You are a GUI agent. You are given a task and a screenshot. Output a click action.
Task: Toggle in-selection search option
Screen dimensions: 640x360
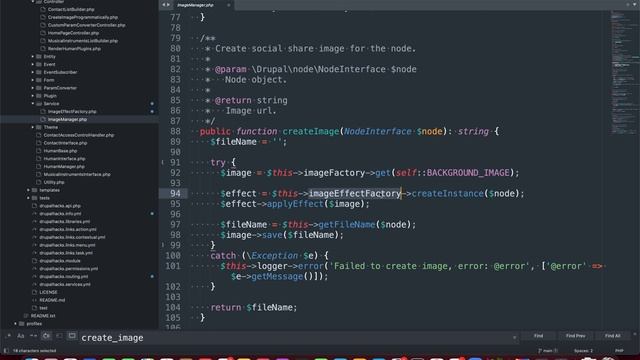point(59,336)
